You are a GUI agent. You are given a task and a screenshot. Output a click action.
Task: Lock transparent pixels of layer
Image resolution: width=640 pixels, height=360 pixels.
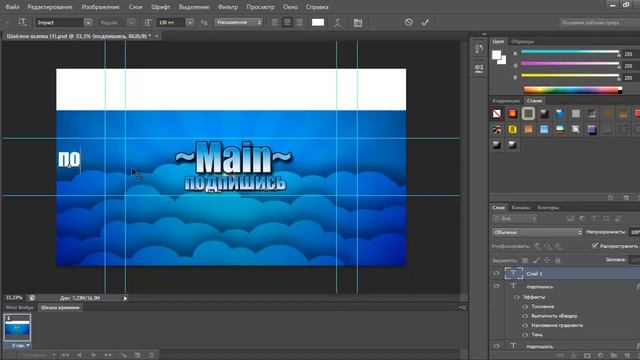525,260
